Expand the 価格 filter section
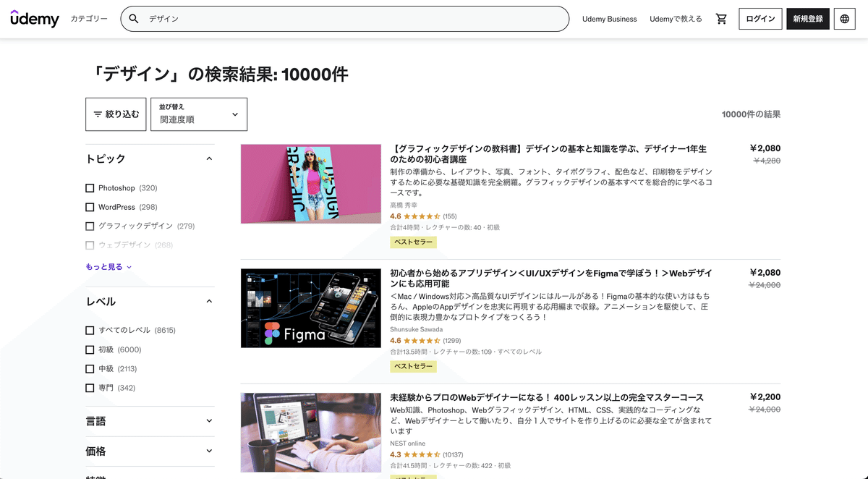 point(209,451)
